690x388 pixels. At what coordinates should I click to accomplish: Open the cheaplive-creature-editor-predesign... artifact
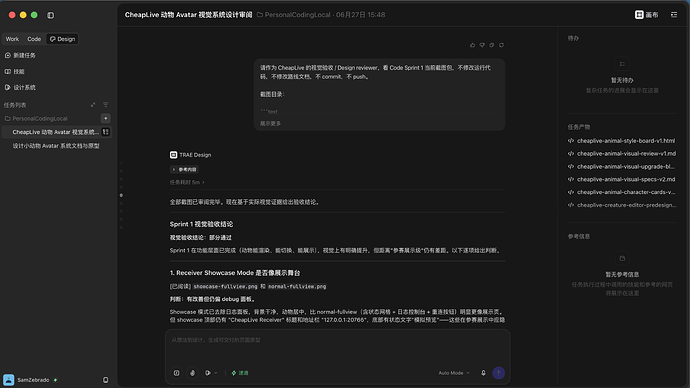622,205
